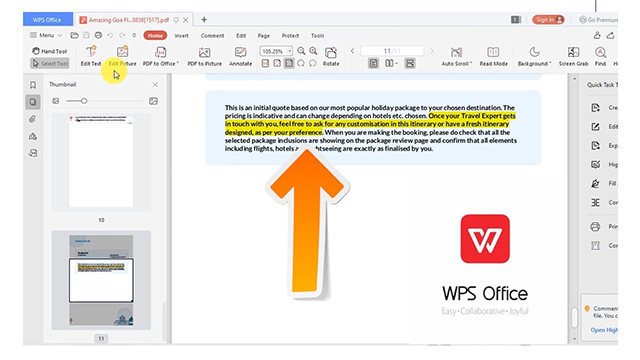The image size is (640, 360).
Task: Switch to the Comment tab
Action: tap(212, 36)
